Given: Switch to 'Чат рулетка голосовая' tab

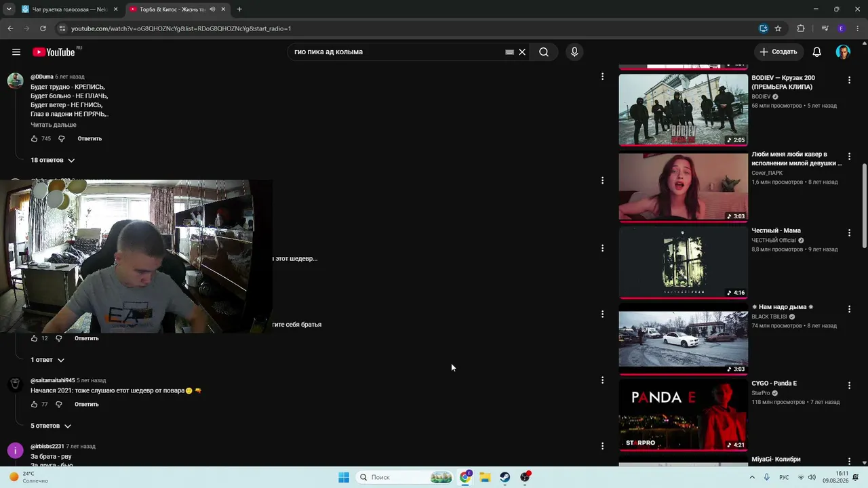Looking at the screenshot, I should pos(69,9).
